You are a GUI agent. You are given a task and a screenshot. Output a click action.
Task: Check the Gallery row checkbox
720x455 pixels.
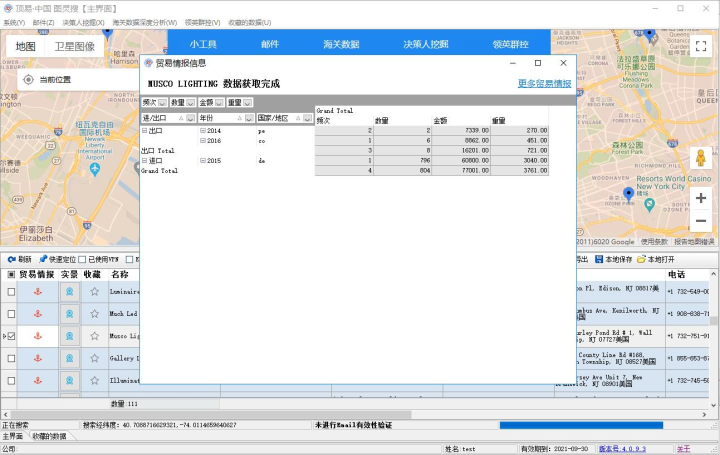11,358
